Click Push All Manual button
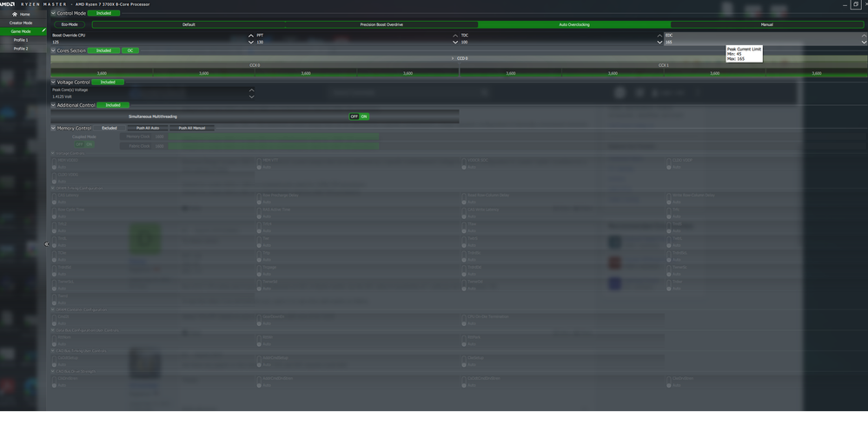The width and height of the screenshot is (868, 445). click(191, 128)
